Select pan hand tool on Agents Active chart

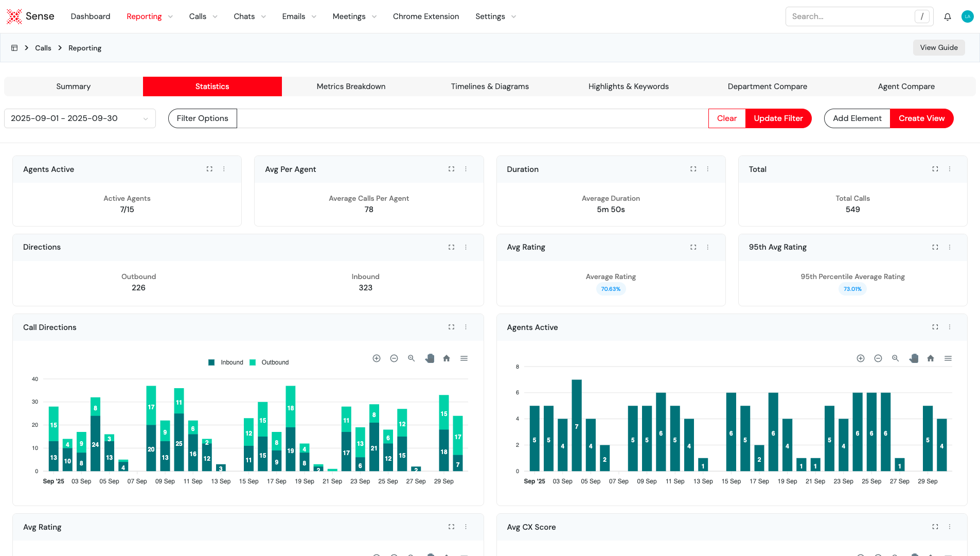(x=914, y=358)
